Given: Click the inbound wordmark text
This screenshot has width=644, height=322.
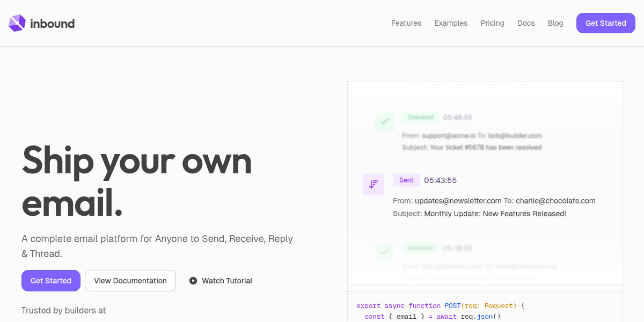Looking at the screenshot, I should (x=53, y=23).
